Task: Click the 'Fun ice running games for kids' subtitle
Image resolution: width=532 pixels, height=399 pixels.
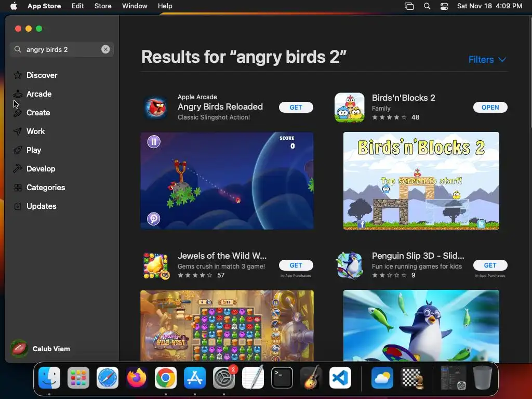Action: pos(417,267)
